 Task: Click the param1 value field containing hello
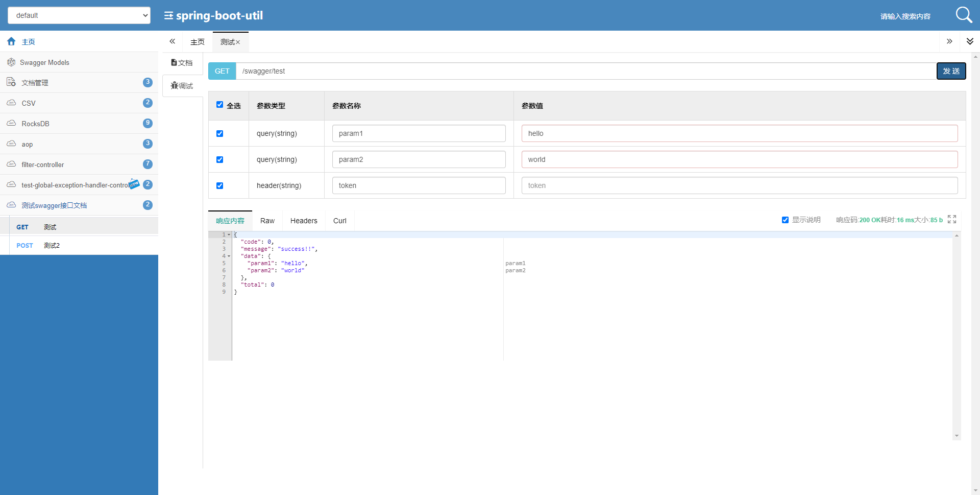click(740, 133)
